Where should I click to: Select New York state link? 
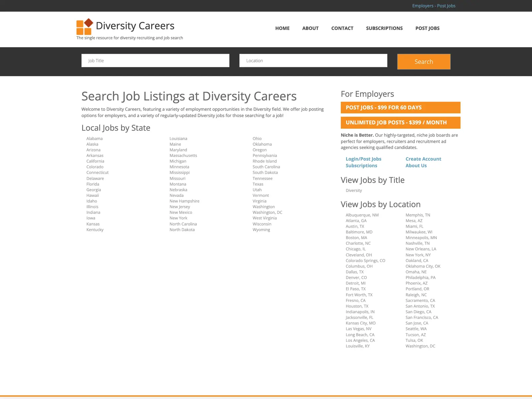(179, 218)
